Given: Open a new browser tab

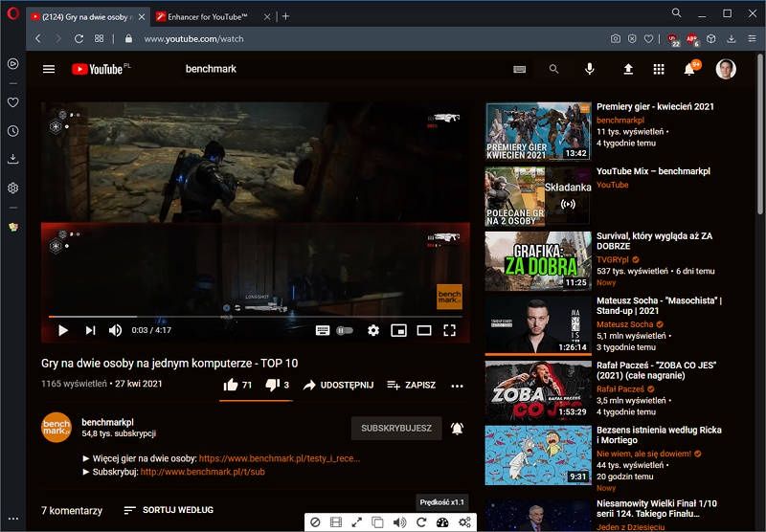Looking at the screenshot, I should [x=285, y=16].
